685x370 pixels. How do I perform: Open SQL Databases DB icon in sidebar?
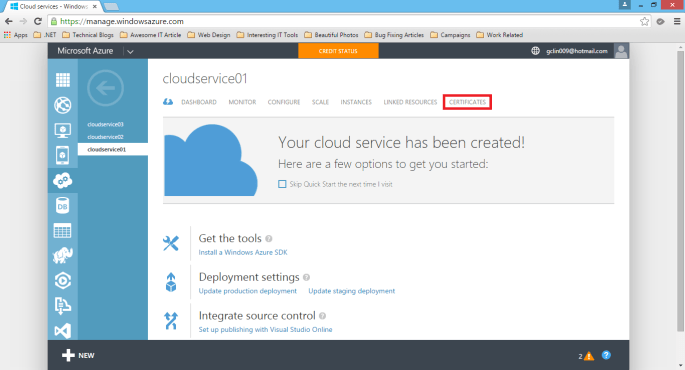coord(62,206)
